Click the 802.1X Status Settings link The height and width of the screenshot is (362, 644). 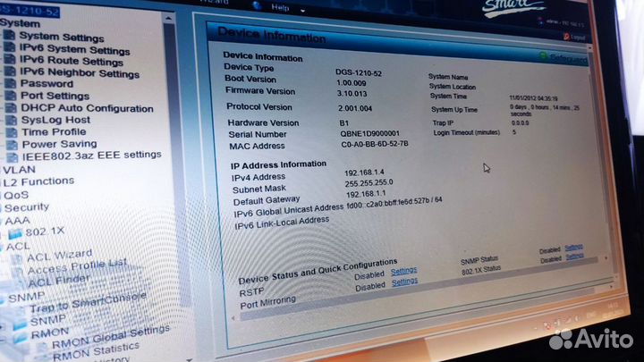(x=574, y=257)
